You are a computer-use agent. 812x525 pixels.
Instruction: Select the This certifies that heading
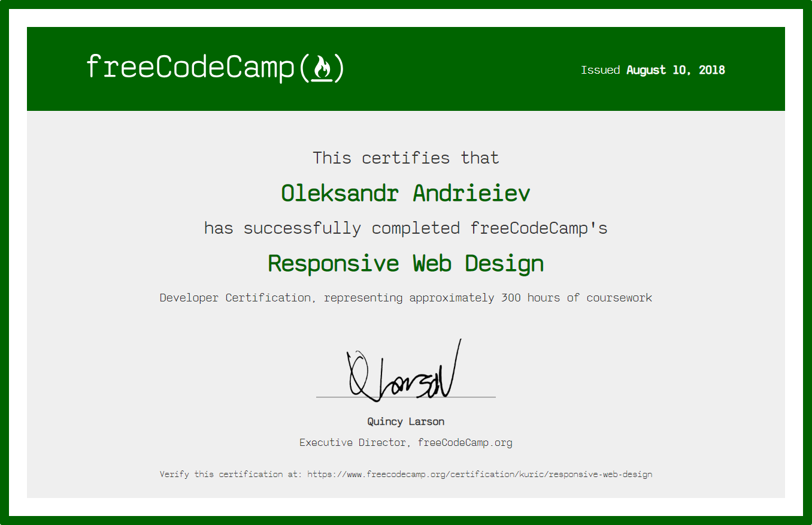coord(405,158)
